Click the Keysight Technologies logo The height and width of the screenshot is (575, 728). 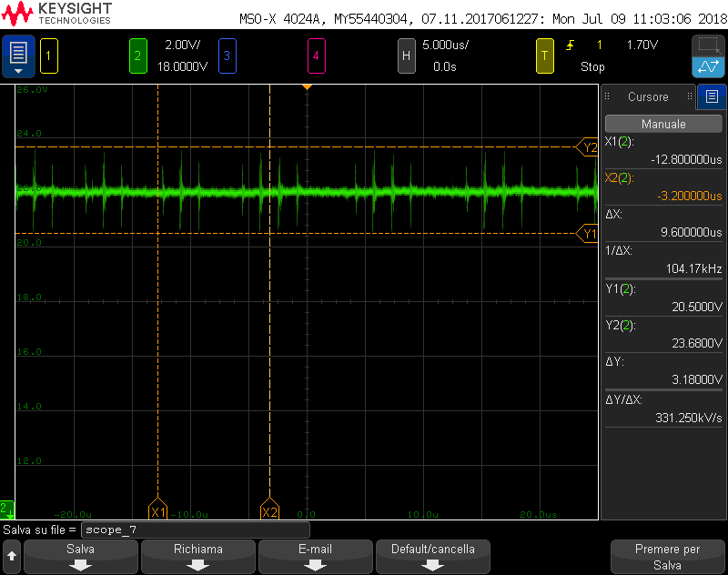[x=56, y=14]
